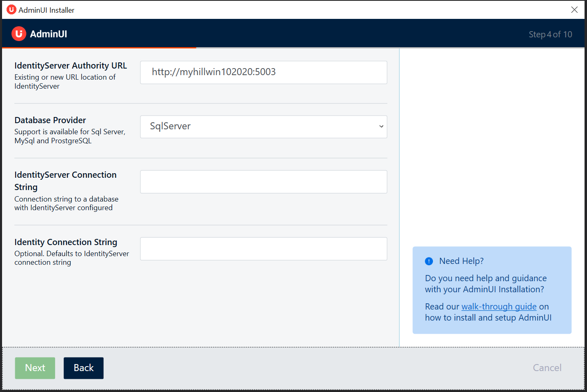Click the Database Provider label

pos(50,120)
